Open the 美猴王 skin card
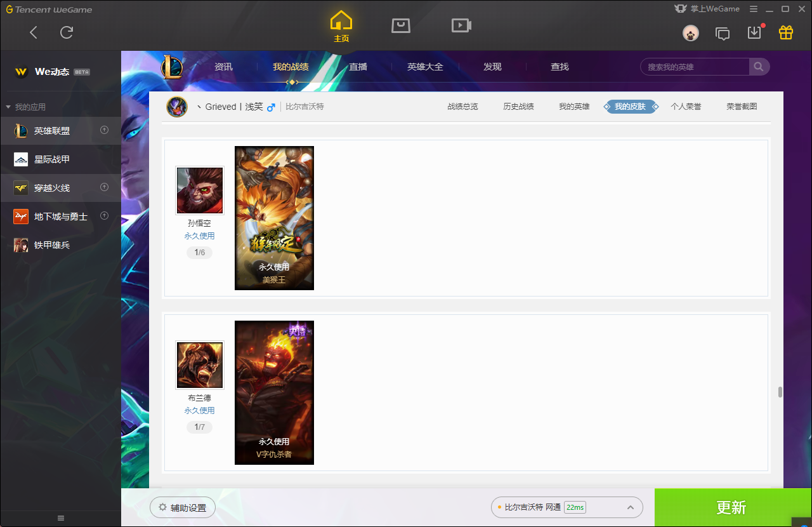Viewport: 812px width, 527px height. pyautogui.click(x=274, y=218)
